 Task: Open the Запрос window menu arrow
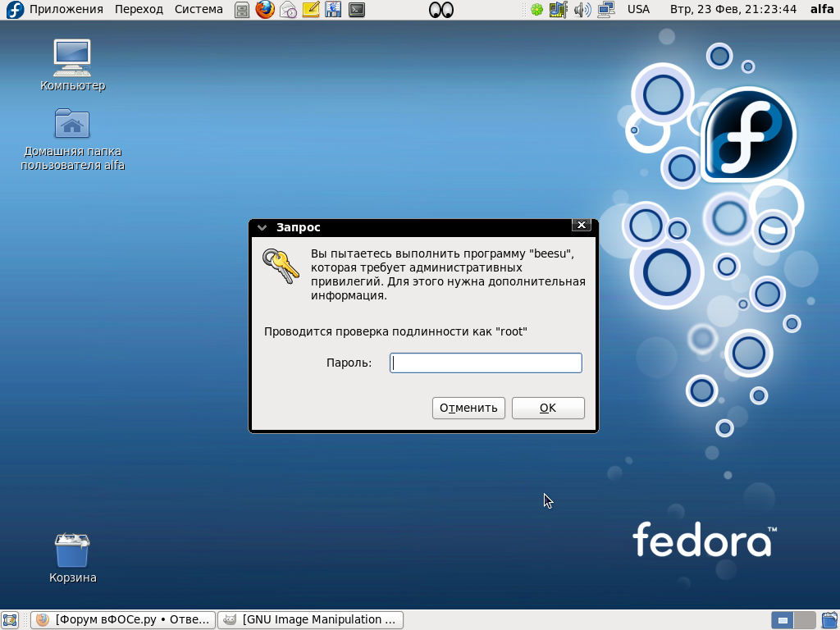point(262,227)
